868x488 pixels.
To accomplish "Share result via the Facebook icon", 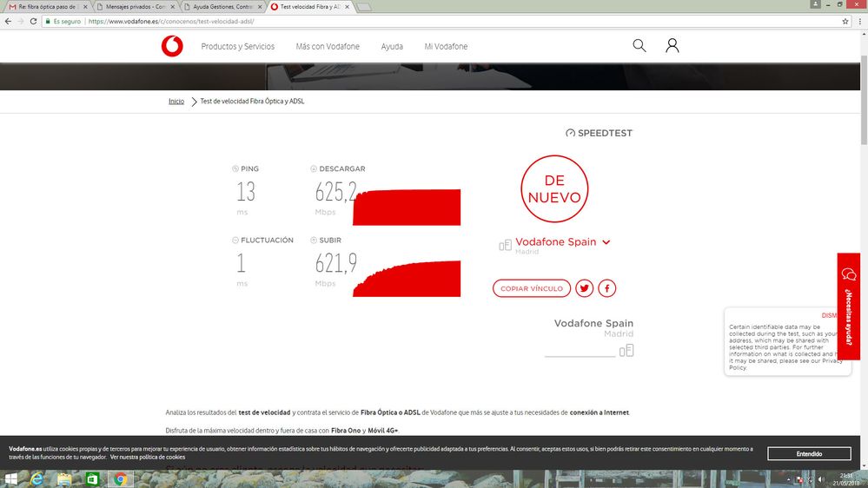I will 606,288.
